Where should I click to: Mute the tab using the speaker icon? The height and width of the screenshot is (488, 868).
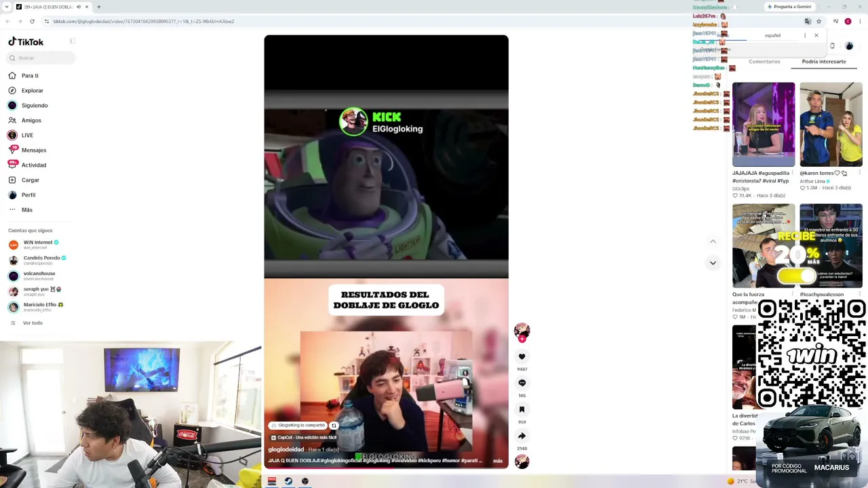click(x=78, y=7)
